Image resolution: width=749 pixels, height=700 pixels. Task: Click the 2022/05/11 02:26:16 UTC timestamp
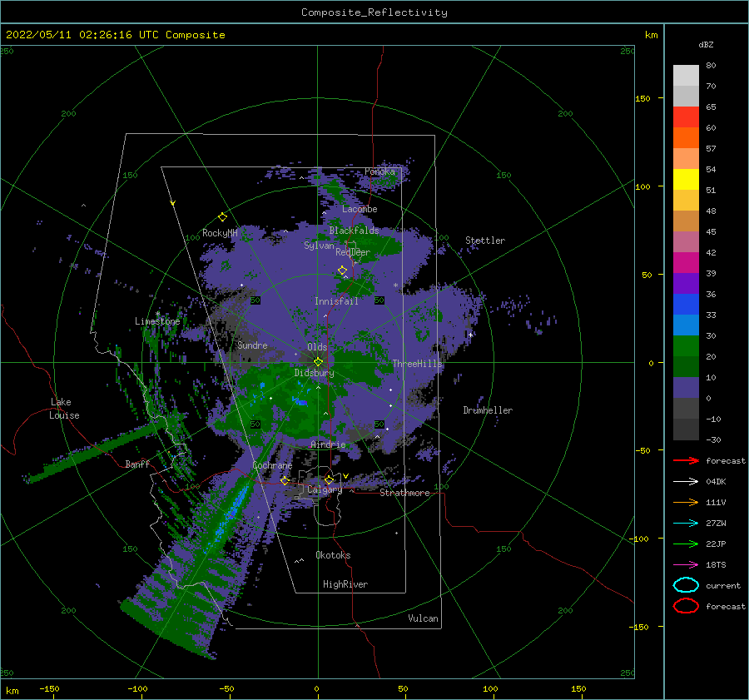[x=82, y=35]
